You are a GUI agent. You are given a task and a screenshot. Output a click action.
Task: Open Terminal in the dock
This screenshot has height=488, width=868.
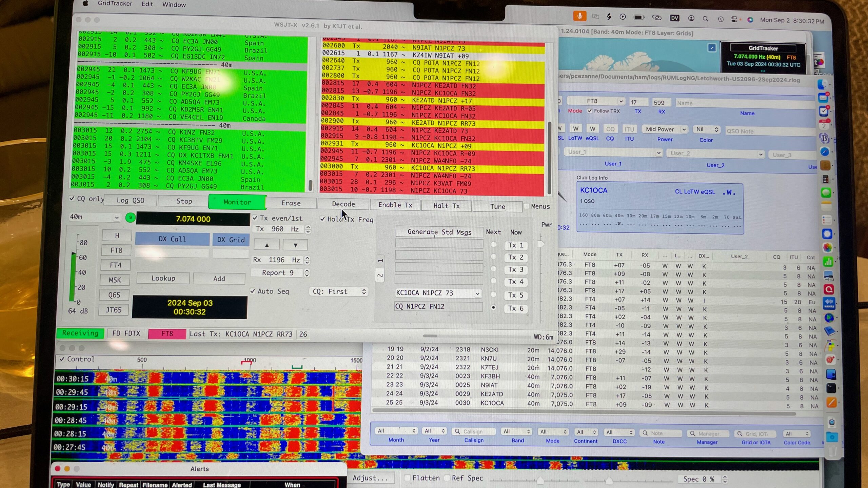(831, 388)
